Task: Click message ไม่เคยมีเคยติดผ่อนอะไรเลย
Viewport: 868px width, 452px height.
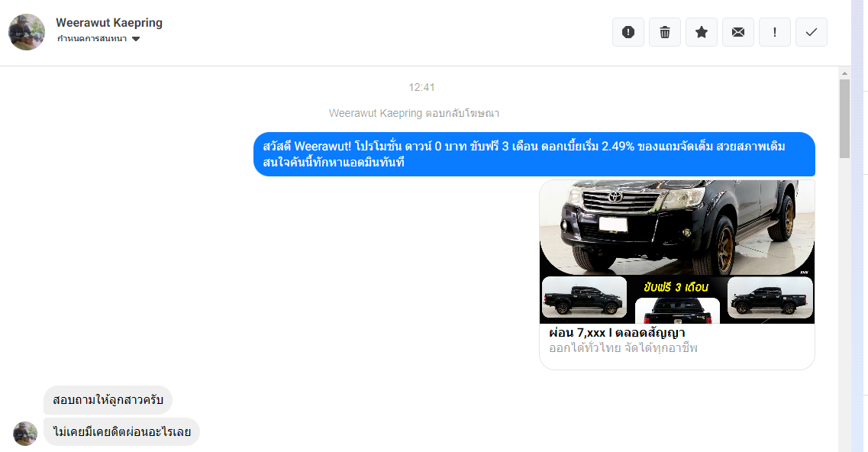Action: pos(122,432)
